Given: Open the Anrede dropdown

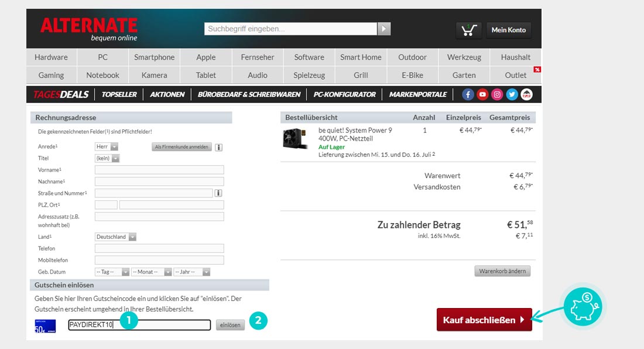Looking at the screenshot, I should (107, 146).
